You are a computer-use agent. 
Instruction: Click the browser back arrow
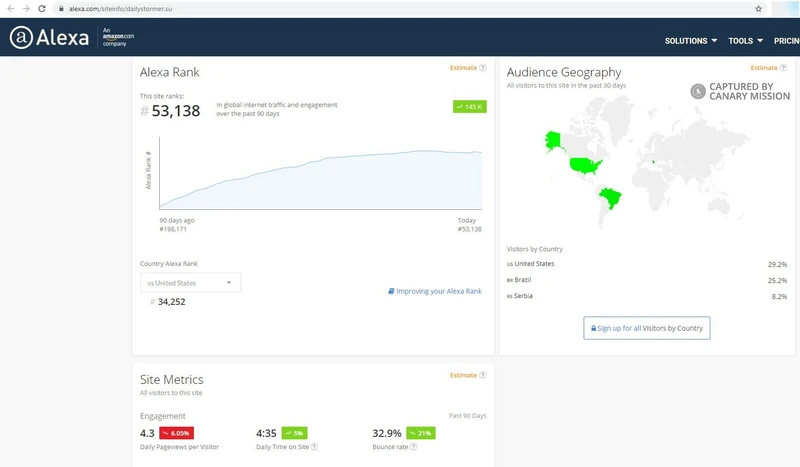click(x=9, y=8)
